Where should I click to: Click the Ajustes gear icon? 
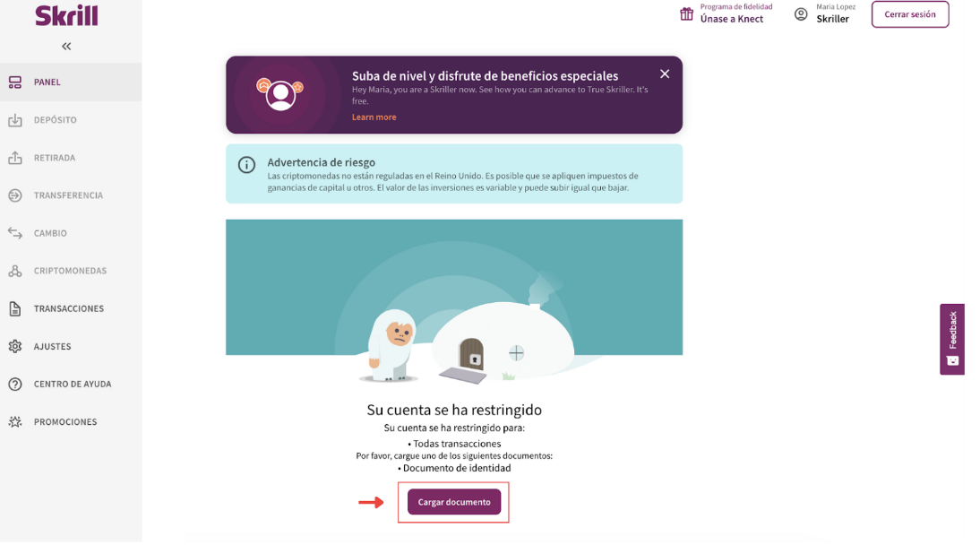tap(15, 346)
